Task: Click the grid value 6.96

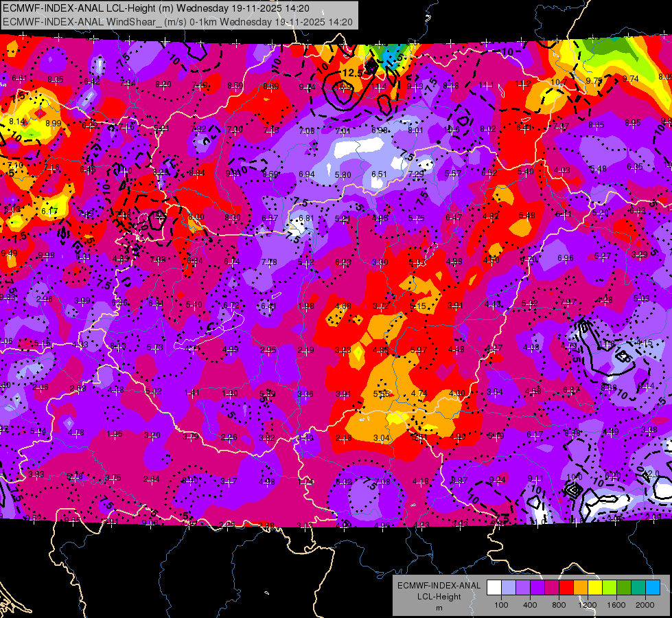Action: tap(566, 257)
